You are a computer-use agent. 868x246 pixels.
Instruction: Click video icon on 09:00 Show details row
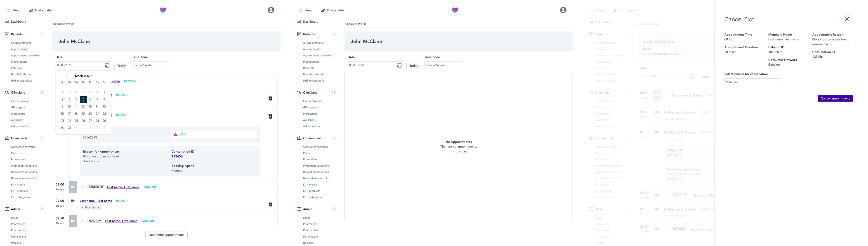pos(72,201)
